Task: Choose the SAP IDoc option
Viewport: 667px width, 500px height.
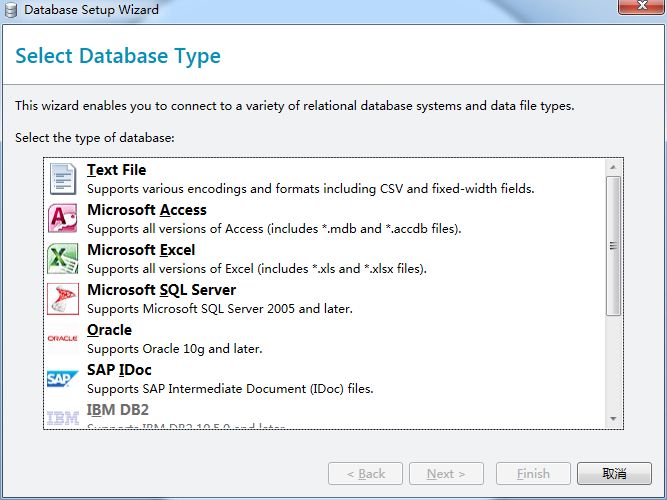Action: [119, 370]
